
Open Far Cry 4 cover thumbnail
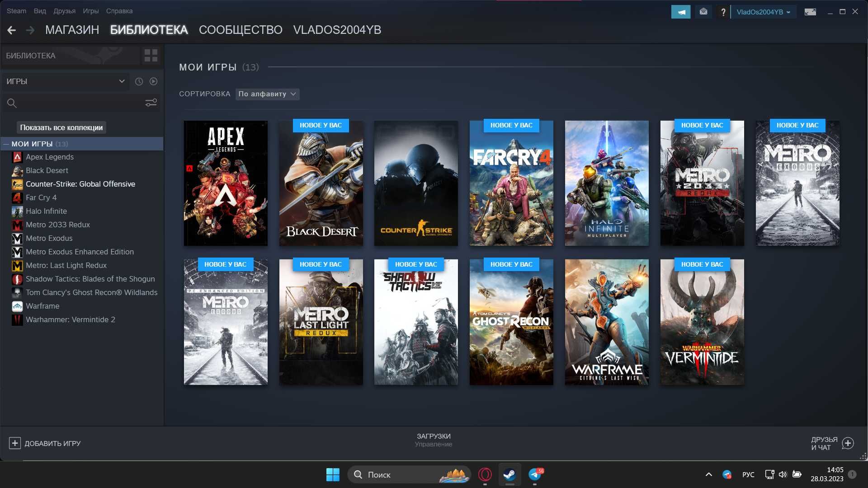(x=511, y=183)
